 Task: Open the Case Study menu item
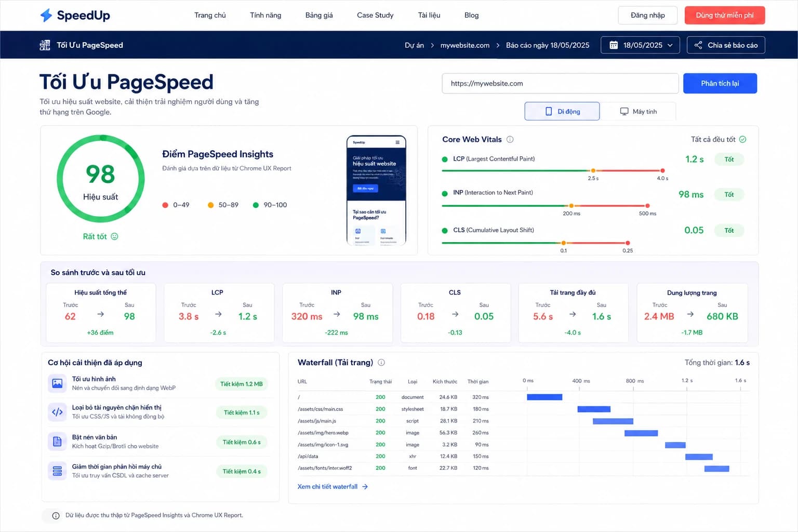click(375, 15)
